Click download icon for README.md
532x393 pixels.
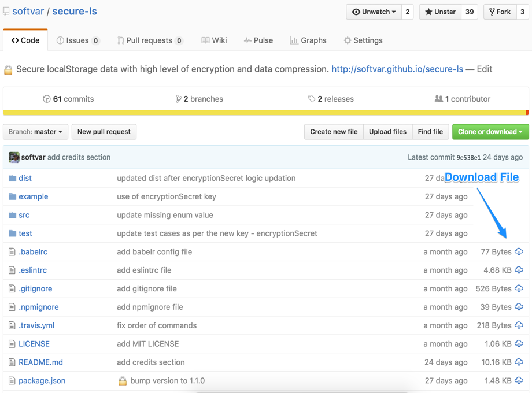point(519,362)
